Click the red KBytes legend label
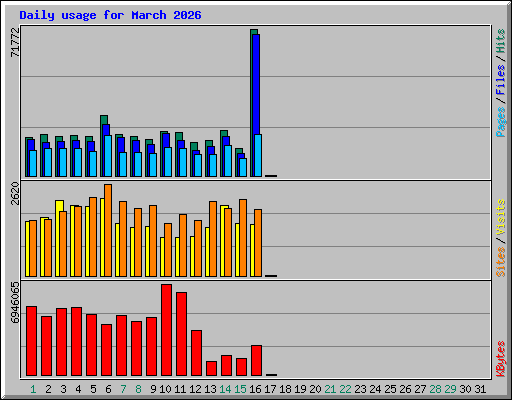This screenshot has width=512, height=400. [x=500, y=359]
